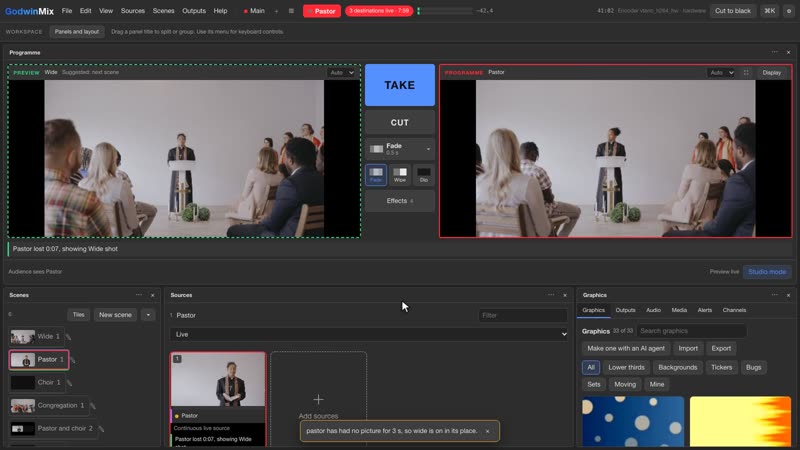800x450 pixels.
Task: Switch to the Media tab
Action: click(679, 310)
